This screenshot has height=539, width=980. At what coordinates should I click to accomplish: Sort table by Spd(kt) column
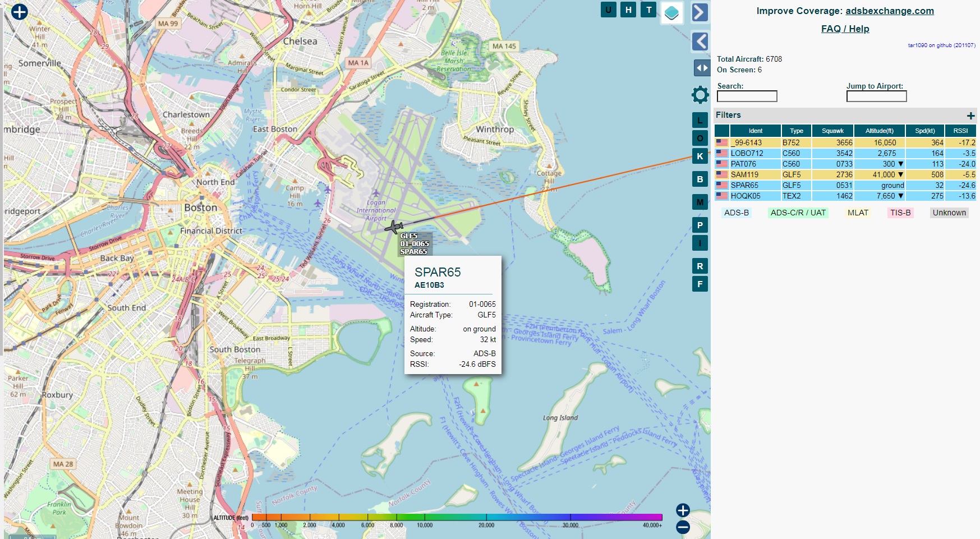[x=924, y=131]
